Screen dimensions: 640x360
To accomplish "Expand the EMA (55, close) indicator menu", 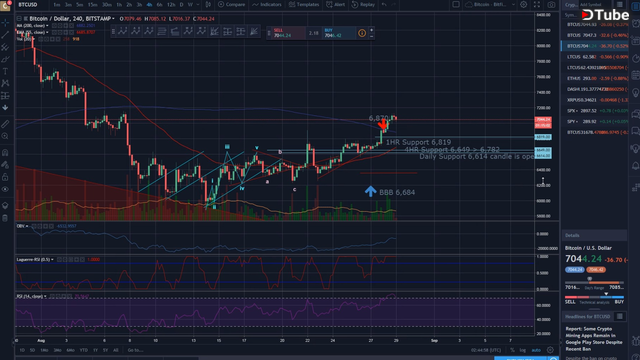I will point(47,32).
